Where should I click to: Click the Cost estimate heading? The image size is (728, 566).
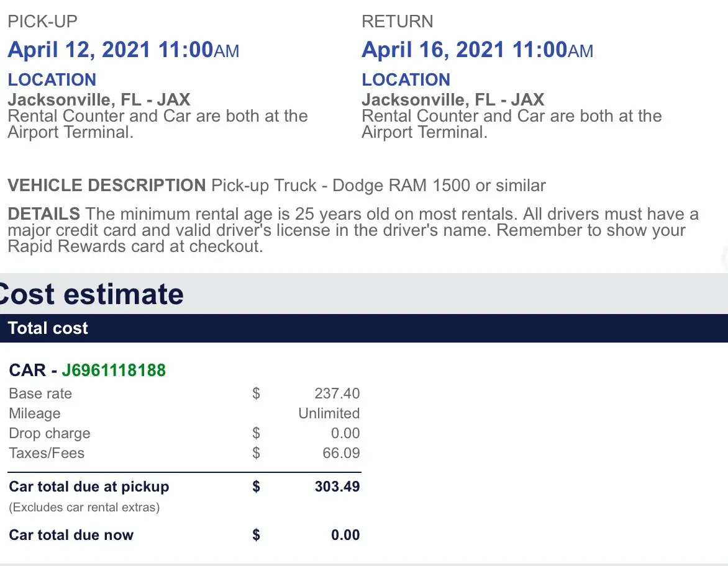point(92,294)
